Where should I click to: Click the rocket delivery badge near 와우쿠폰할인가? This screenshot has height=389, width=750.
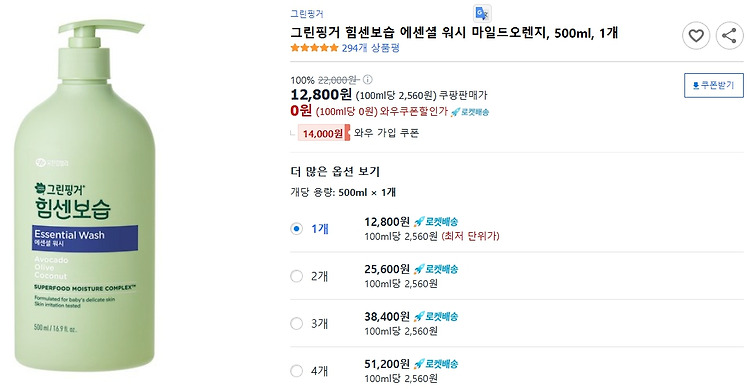(x=470, y=112)
